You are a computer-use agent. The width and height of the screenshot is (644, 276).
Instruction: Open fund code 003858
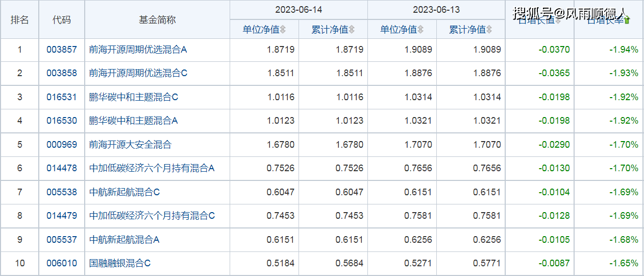[x=62, y=73]
